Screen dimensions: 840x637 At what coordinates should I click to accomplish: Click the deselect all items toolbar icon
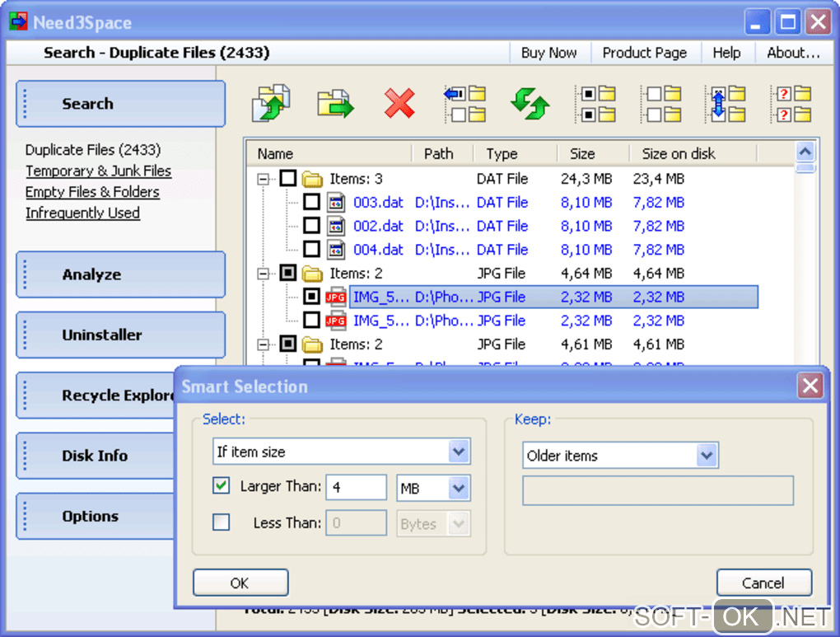tap(660, 104)
